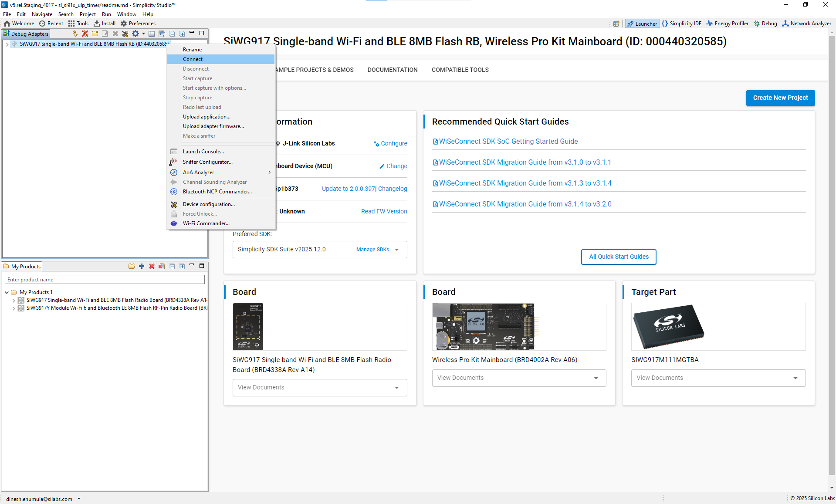The width and height of the screenshot is (836, 504).
Task: Click the Enter product name field
Action: point(105,280)
